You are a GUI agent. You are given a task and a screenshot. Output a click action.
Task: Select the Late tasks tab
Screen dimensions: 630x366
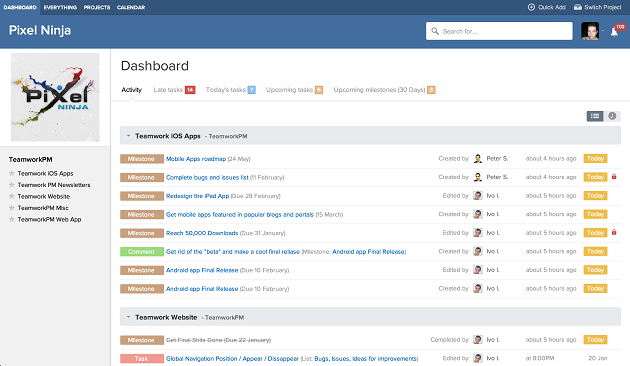[174, 90]
